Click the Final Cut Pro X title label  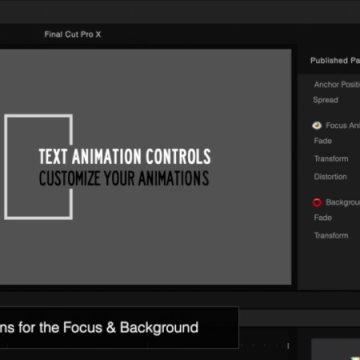[x=73, y=34]
